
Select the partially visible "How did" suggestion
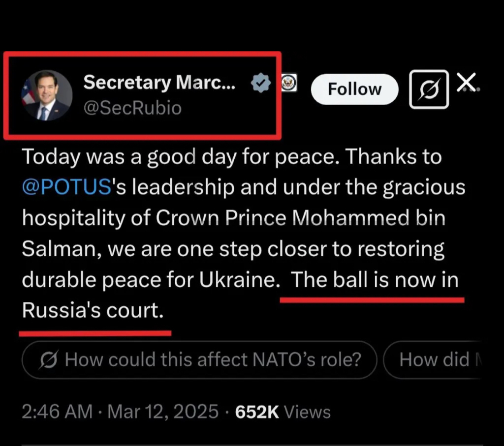coord(433,359)
